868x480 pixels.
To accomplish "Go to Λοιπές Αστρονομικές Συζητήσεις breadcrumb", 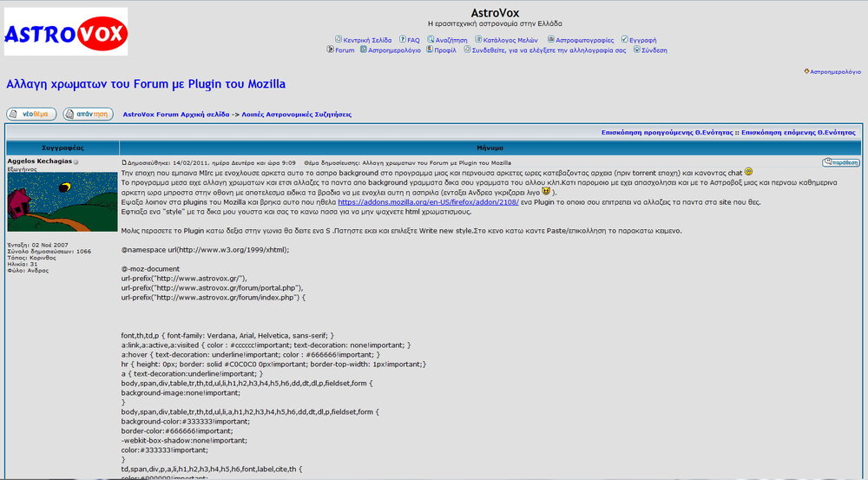I will [x=296, y=114].
